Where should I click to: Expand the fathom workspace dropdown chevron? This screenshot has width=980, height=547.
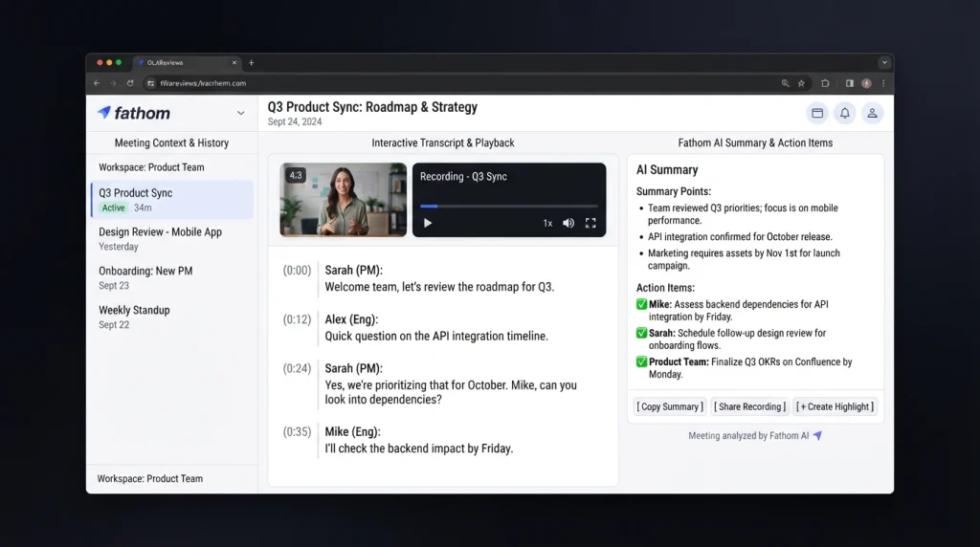[240, 113]
